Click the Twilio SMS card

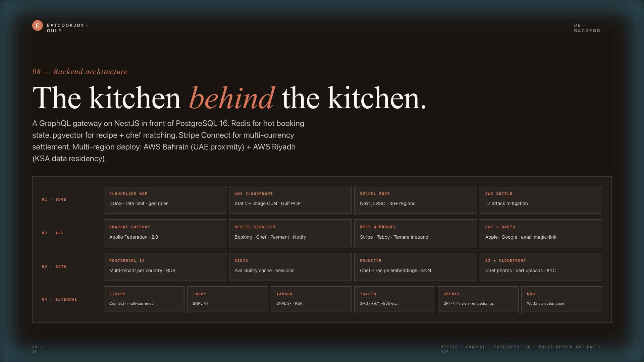coord(394,300)
